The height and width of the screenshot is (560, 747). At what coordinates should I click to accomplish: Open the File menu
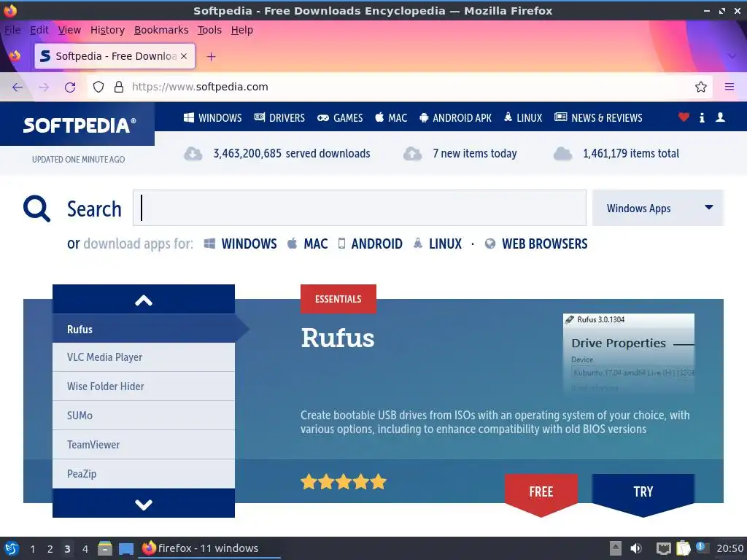tap(12, 30)
